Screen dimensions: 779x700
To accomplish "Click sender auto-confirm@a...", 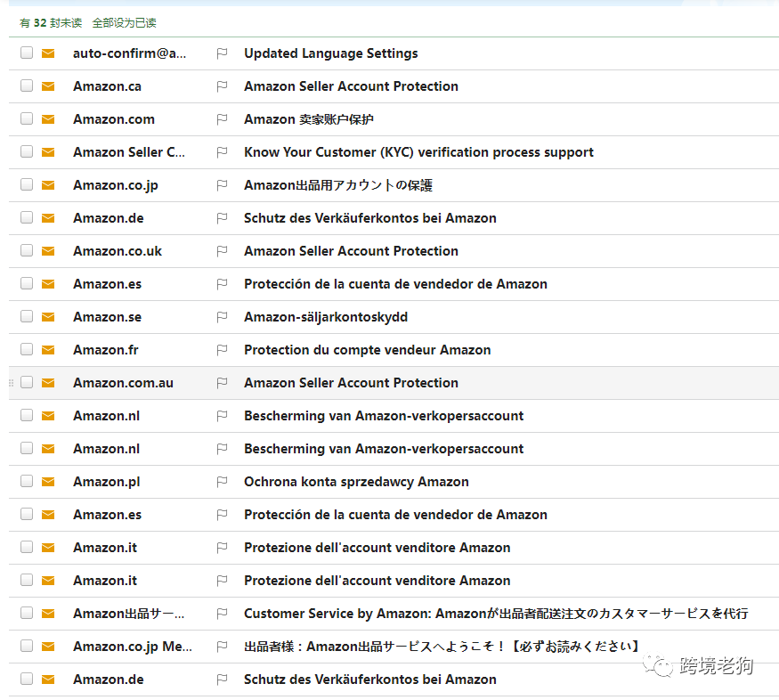I will [x=129, y=53].
